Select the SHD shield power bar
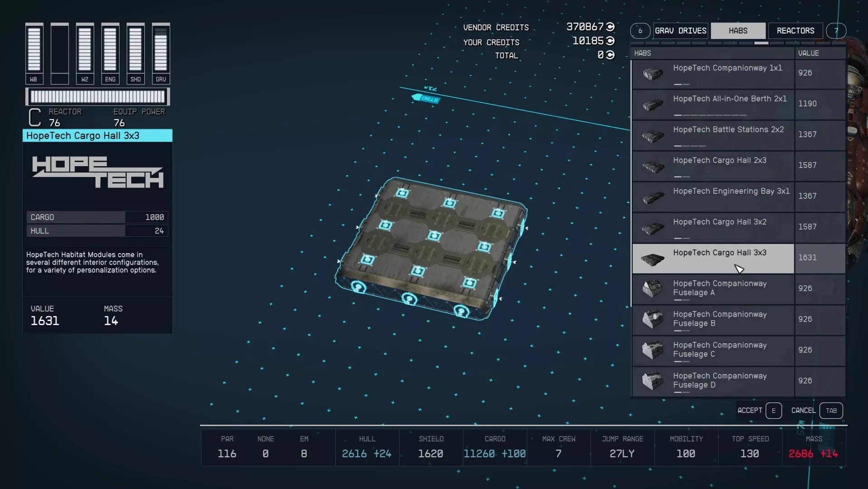This screenshot has width=868, height=489. tap(135, 53)
